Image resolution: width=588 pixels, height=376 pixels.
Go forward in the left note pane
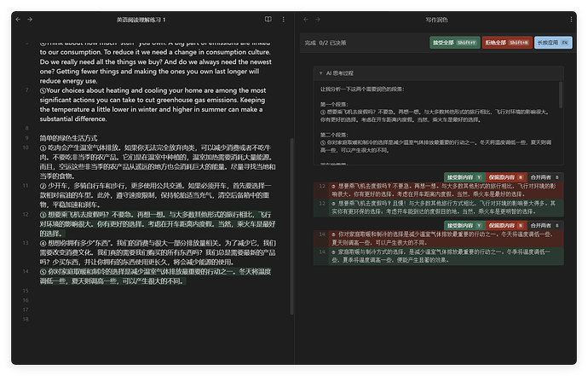point(30,19)
